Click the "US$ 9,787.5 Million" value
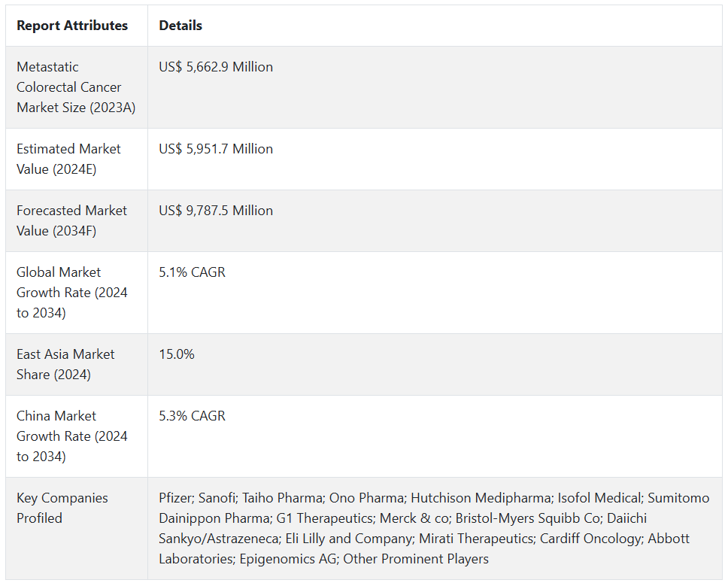 [x=216, y=211]
